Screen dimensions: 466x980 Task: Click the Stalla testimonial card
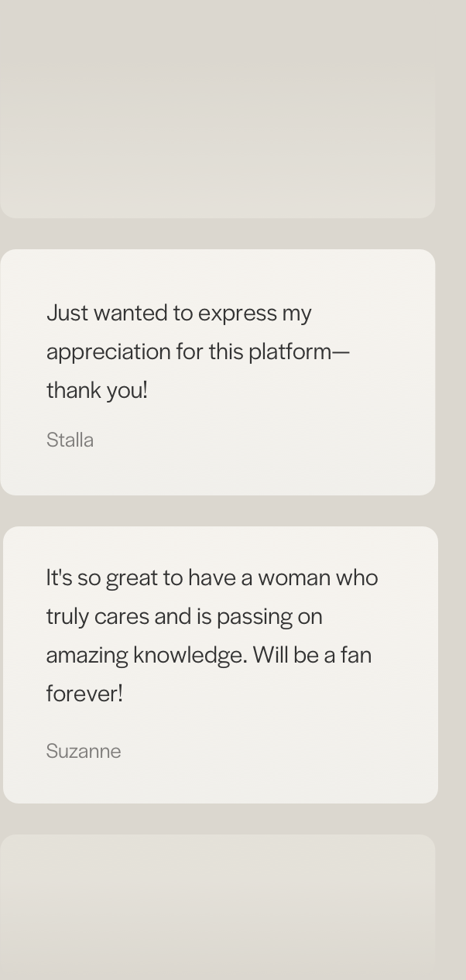pyautogui.click(x=218, y=372)
